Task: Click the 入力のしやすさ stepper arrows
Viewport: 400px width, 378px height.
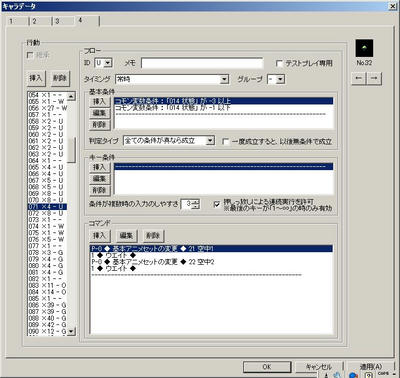Action: click(x=196, y=204)
